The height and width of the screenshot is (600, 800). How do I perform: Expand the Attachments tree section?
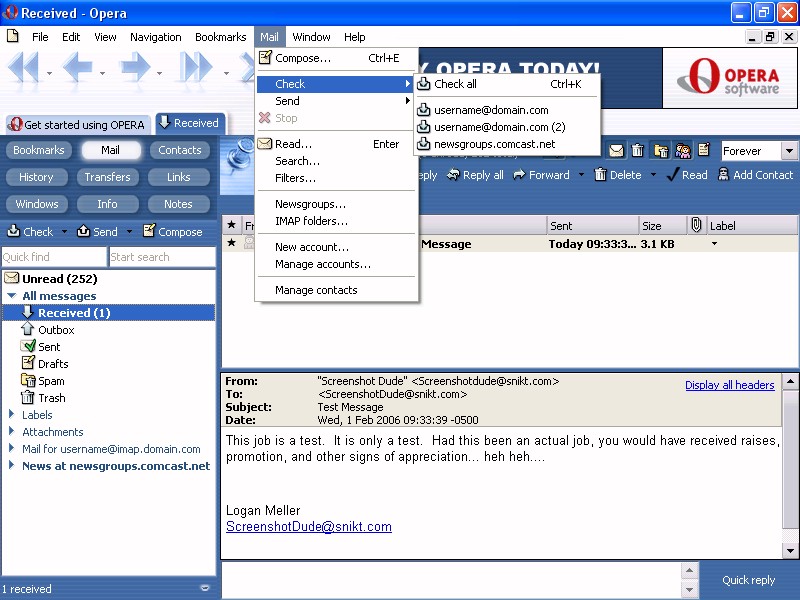click(x=11, y=431)
